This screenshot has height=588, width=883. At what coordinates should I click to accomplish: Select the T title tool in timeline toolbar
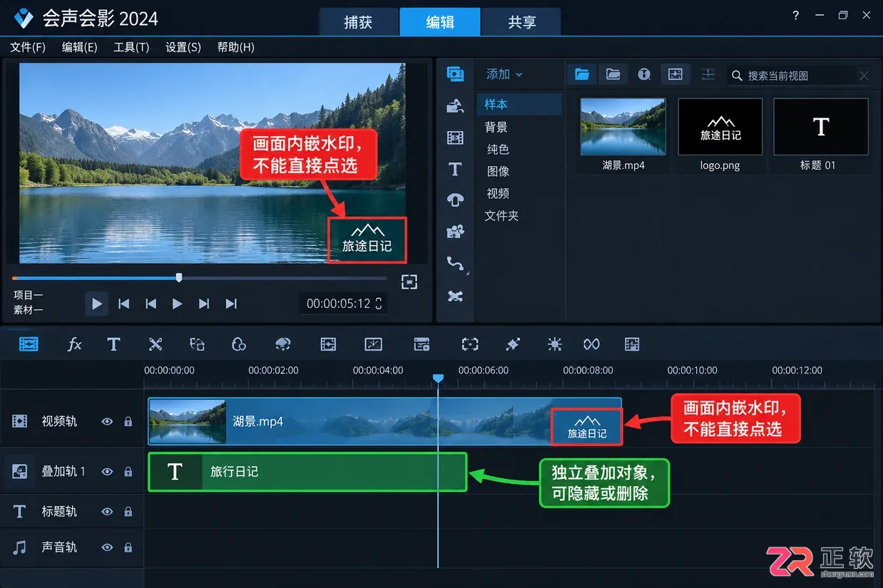(x=113, y=344)
